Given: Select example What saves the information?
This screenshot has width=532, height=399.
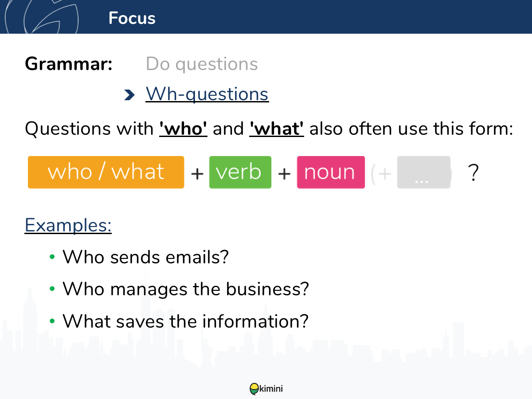Looking at the screenshot, I should click(185, 321).
